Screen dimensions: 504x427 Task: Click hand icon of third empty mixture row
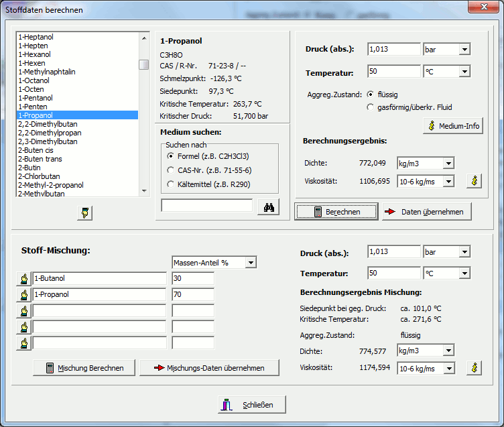[23, 311]
